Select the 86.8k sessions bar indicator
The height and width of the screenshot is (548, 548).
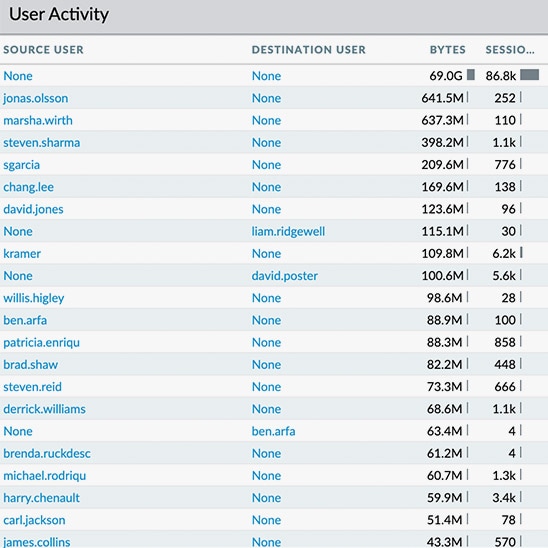tap(529, 75)
